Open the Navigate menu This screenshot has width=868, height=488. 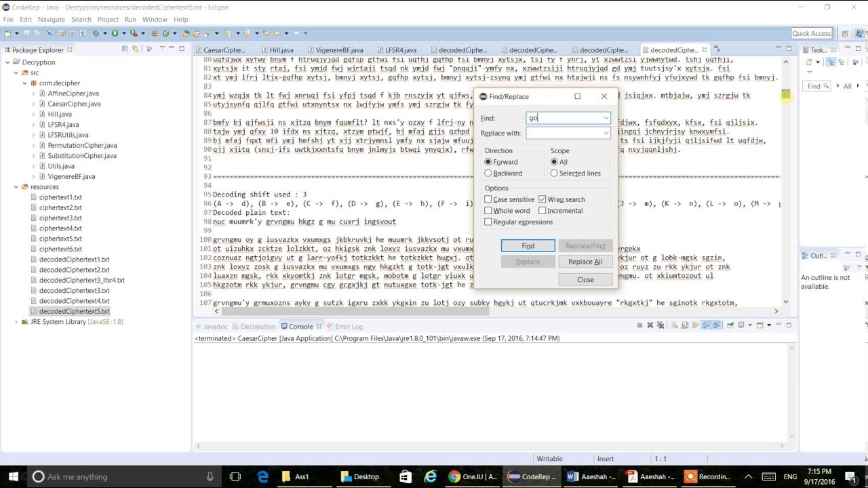pyautogui.click(x=52, y=20)
